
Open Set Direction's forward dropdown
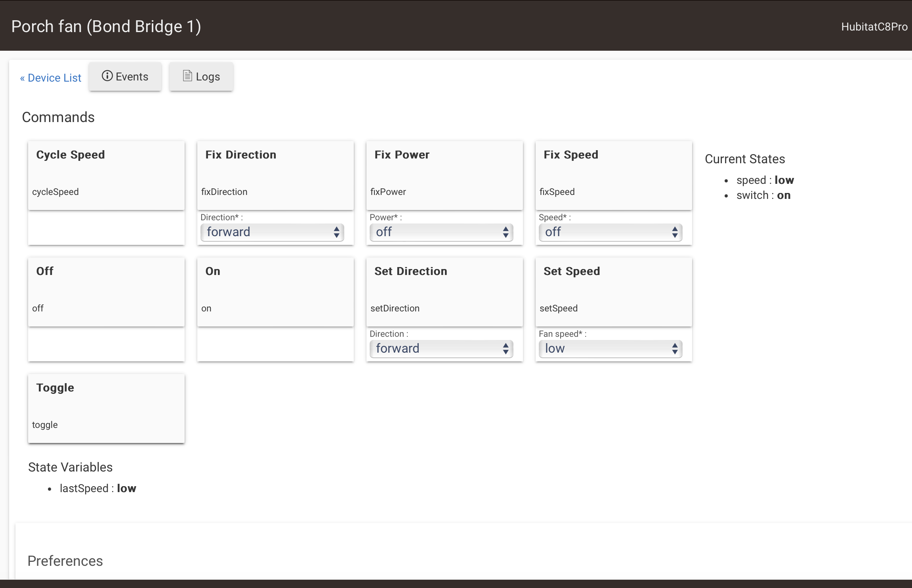(x=441, y=349)
